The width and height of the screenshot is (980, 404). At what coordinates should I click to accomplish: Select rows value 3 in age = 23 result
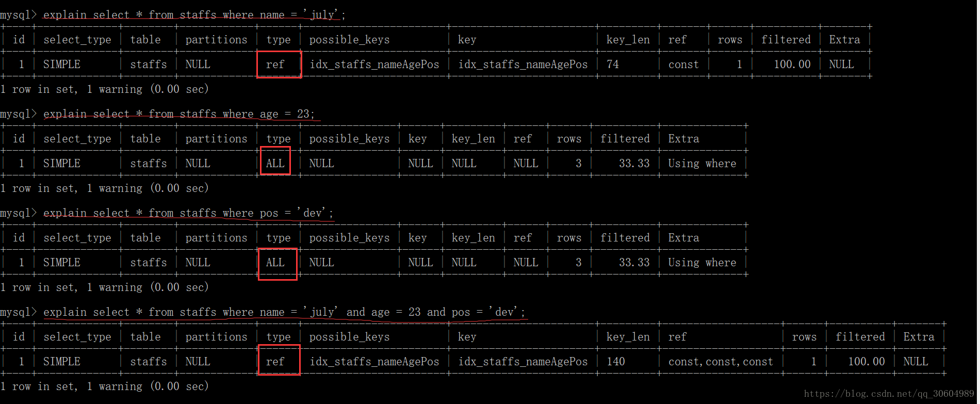coord(579,163)
